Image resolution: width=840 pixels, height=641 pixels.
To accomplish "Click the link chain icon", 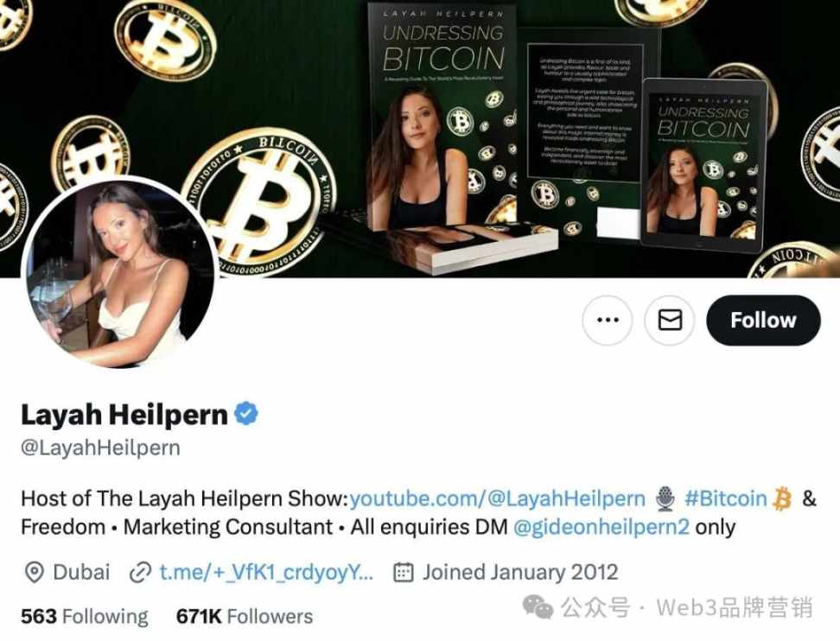I will 140,573.
